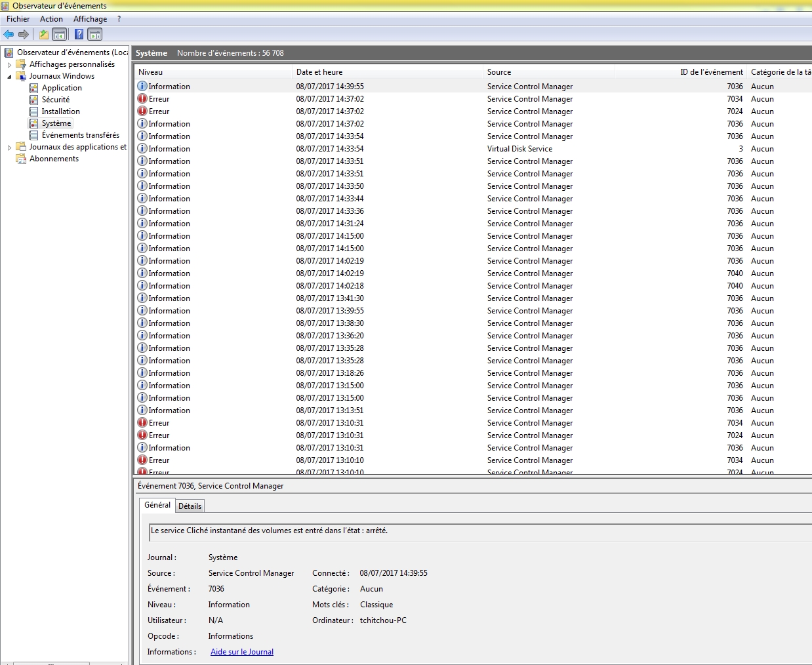This screenshot has height=665, width=812.
Task: Select the Virtual Disk Service source cell
Action: pyautogui.click(x=519, y=149)
